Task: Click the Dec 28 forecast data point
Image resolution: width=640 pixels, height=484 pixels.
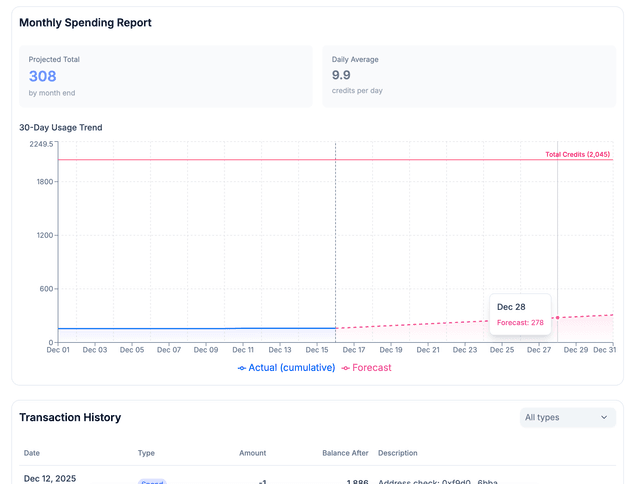Action: 558,317
